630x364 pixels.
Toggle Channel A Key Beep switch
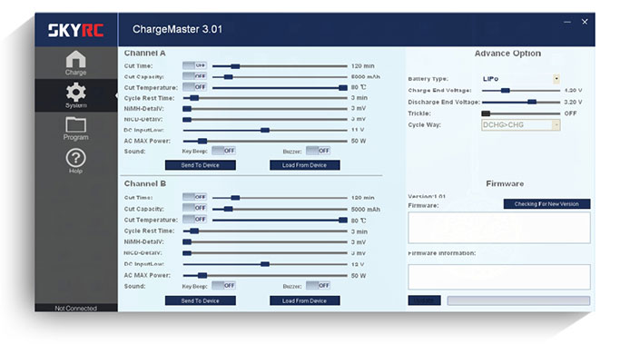tap(224, 151)
